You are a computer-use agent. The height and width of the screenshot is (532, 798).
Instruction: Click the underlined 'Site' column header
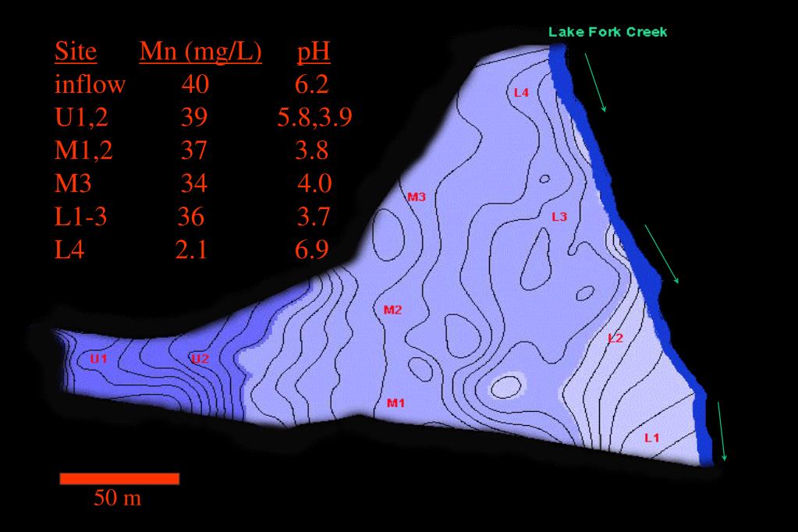click(x=76, y=51)
